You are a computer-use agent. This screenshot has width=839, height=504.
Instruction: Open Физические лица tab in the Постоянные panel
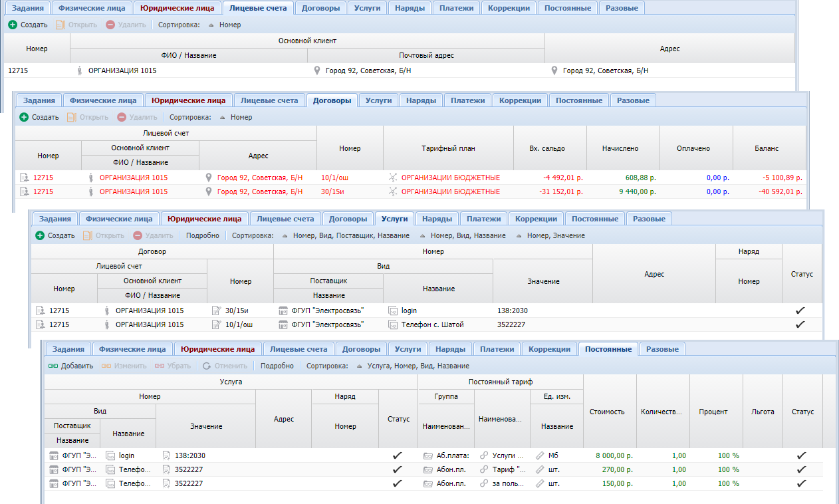[x=132, y=349]
